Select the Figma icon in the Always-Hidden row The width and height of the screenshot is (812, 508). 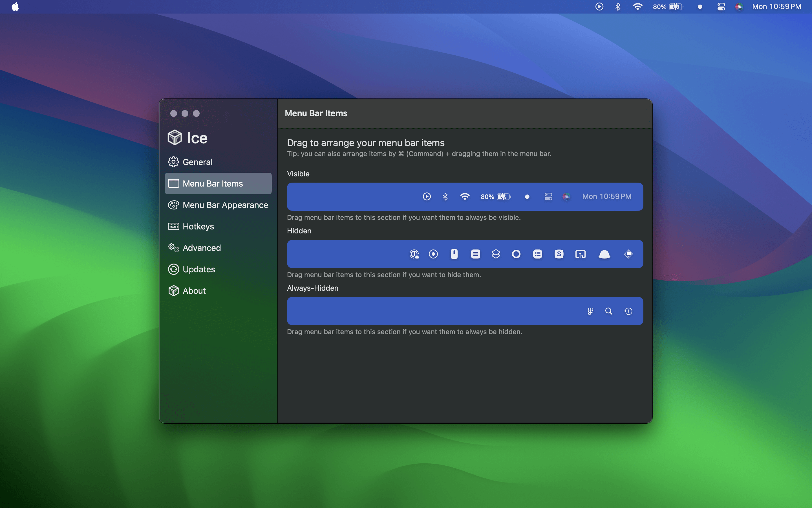point(591,312)
